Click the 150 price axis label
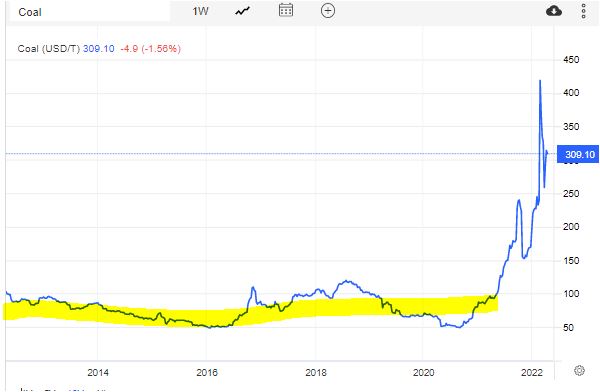 click(571, 261)
